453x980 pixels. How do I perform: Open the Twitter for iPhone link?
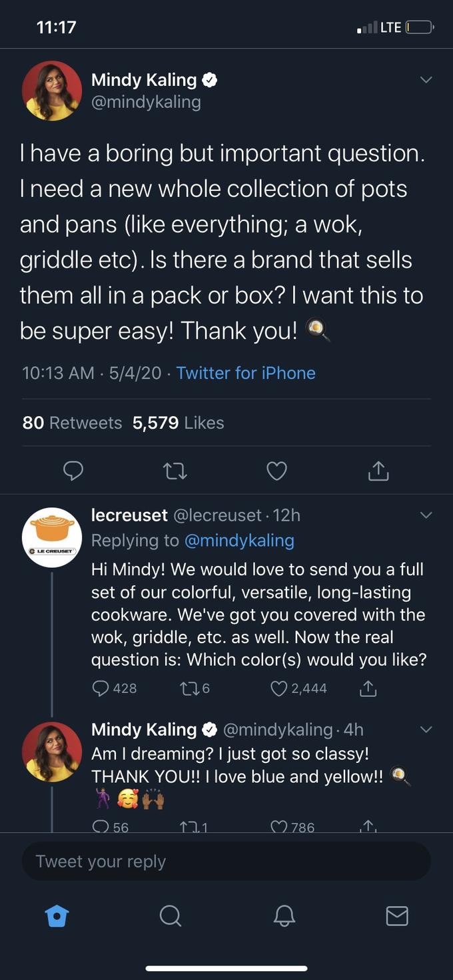[x=246, y=373]
